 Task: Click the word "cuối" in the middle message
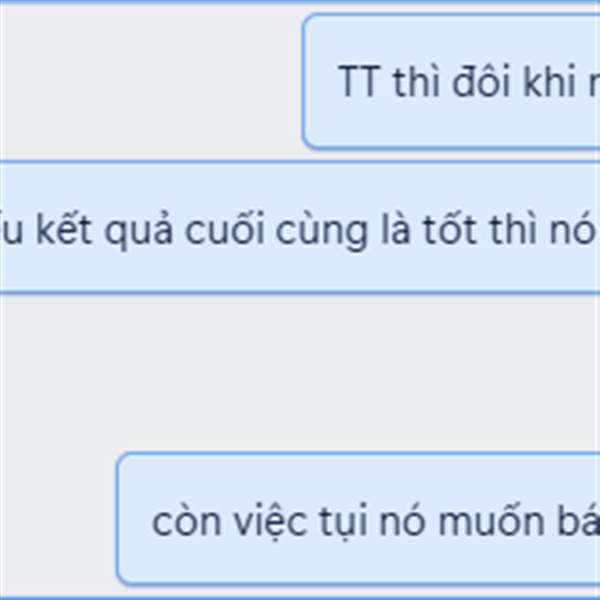tap(224, 229)
